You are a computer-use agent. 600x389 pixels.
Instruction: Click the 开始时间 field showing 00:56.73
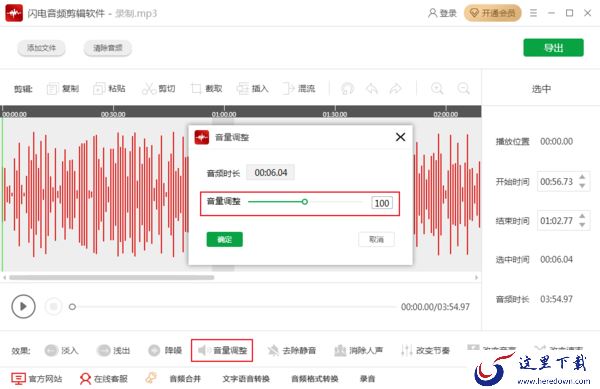(557, 182)
